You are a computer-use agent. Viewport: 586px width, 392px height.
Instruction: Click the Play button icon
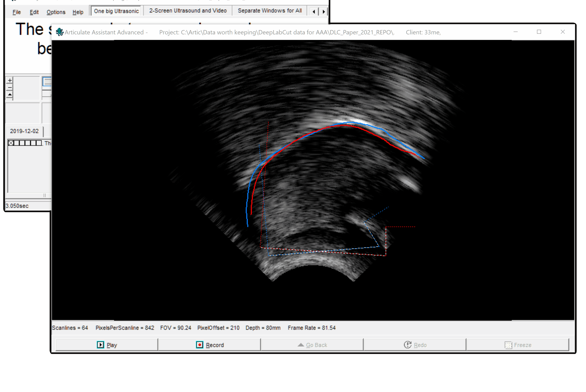(100, 345)
